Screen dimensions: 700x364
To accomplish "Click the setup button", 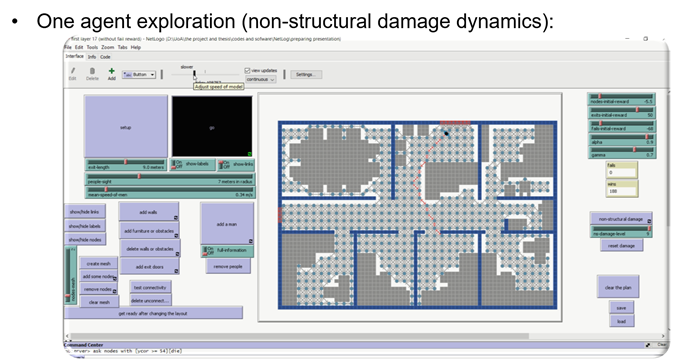I will [x=126, y=126].
